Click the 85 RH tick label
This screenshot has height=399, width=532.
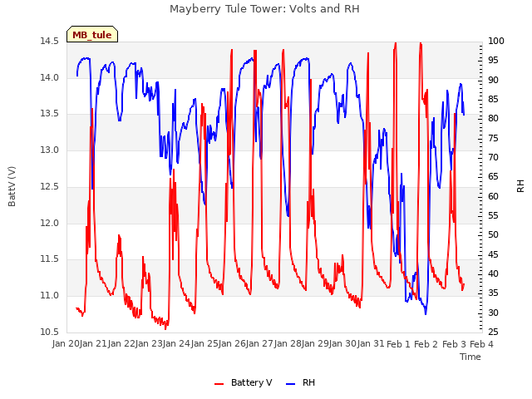click(x=493, y=99)
